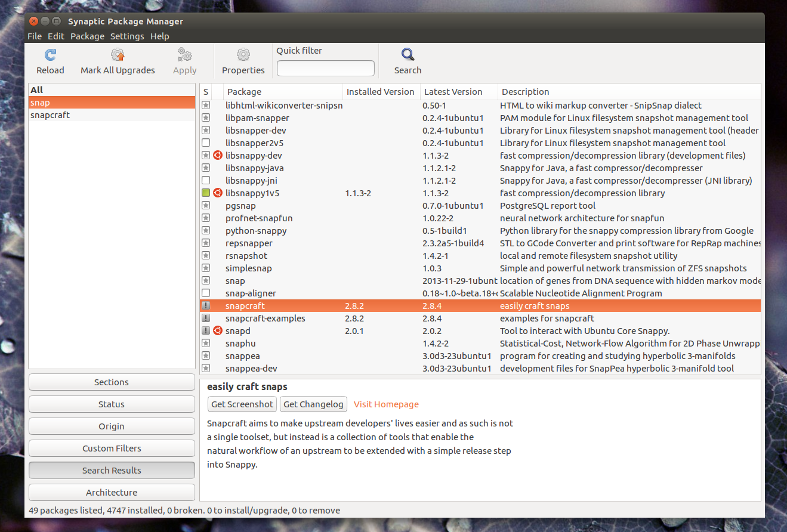The width and height of the screenshot is (787, 532).
Task: Sort by Latest Version column header
Action: (459, 92)
